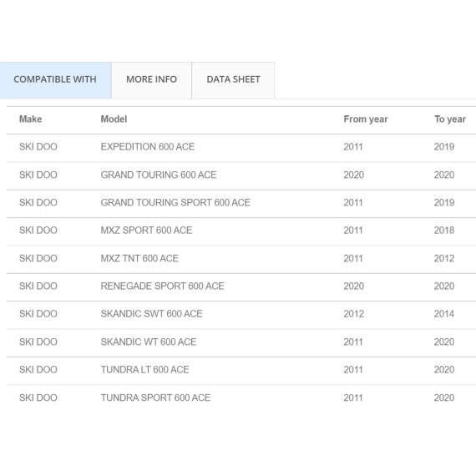
Task: Open the COMPATIBLE WITH tab
Action: pos(55,80)
